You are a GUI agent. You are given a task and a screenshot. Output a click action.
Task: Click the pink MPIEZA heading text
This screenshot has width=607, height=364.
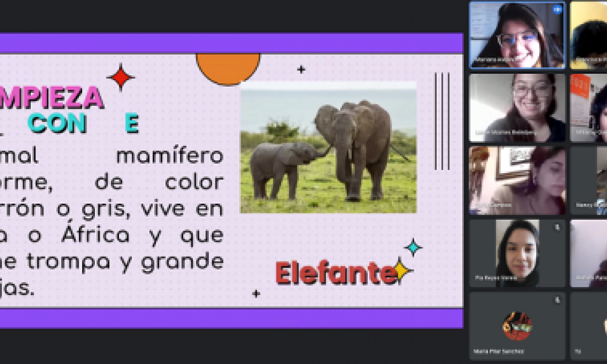point(52,98)
